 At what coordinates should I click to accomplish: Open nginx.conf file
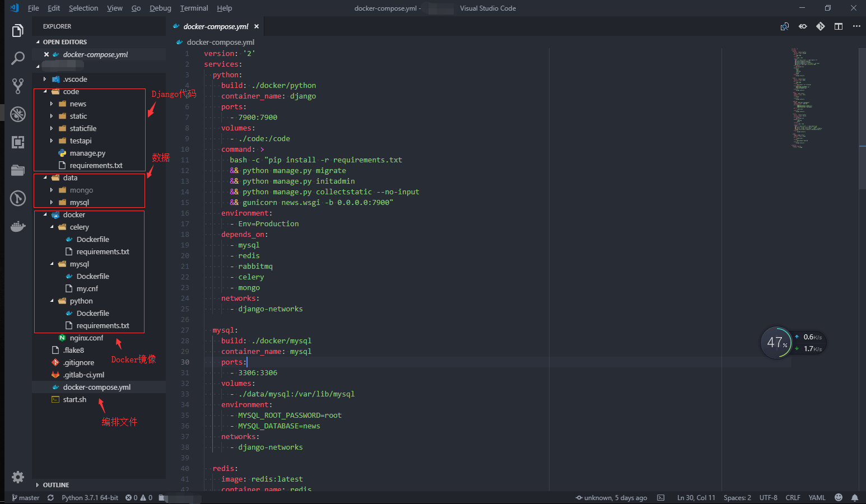[x=86, y=338]
